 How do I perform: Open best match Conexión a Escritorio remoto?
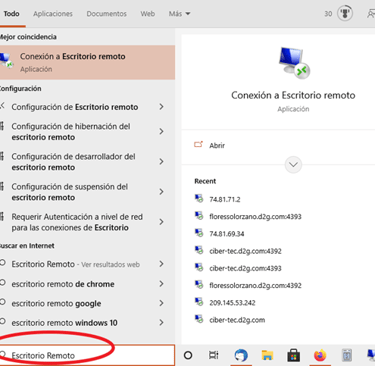tap(87, 62)
